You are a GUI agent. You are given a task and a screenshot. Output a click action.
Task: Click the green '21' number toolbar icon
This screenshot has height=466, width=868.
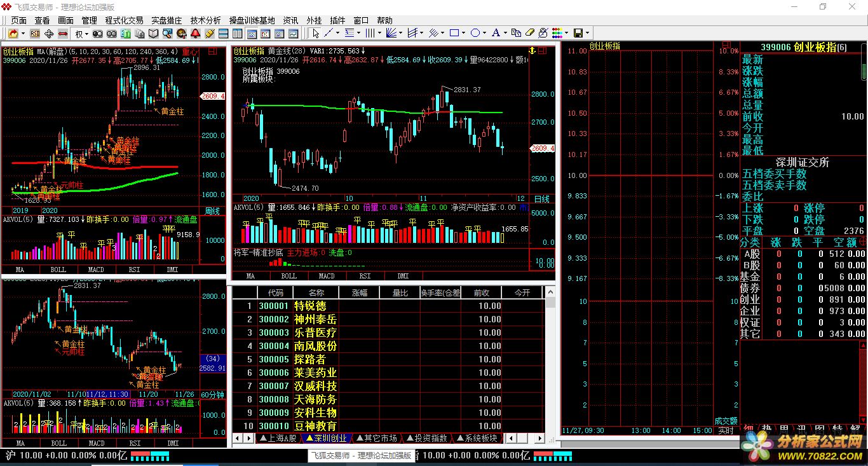125,34
